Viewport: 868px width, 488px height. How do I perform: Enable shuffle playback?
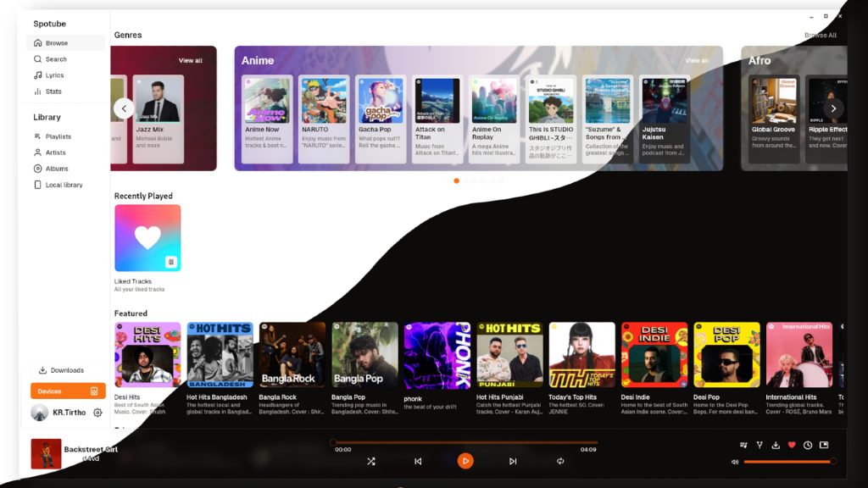click(x=371, y=461)
